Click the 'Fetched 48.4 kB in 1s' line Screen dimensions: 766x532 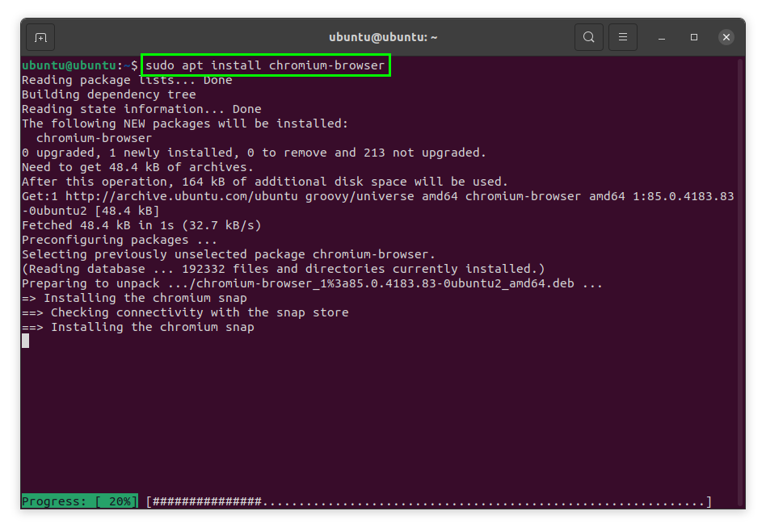click(x=141, y=225)
